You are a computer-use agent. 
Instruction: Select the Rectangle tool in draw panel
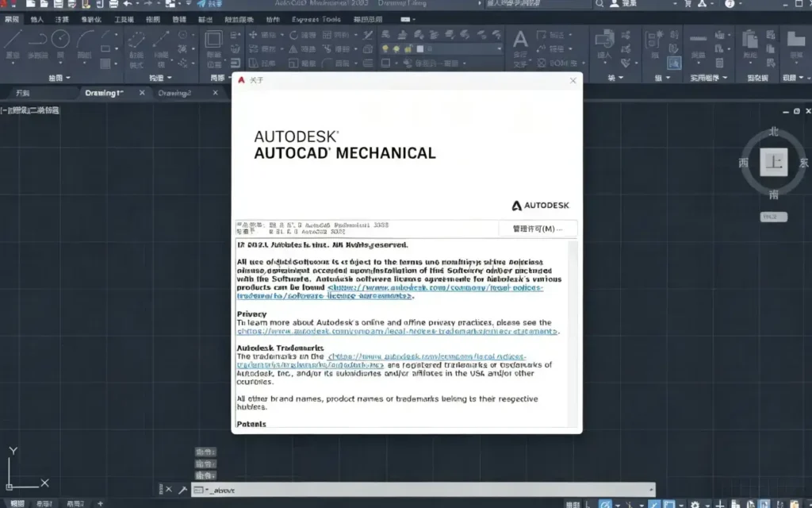[105, 48]
